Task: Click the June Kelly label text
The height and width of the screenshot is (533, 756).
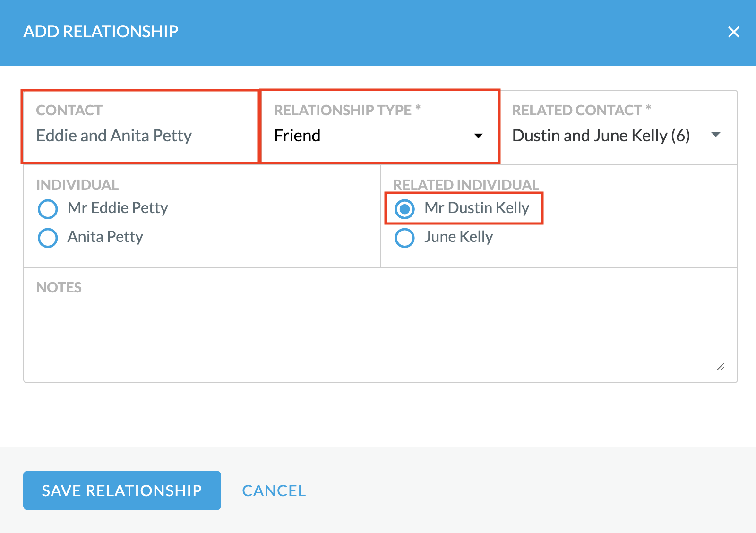Action: click(458, 237)
